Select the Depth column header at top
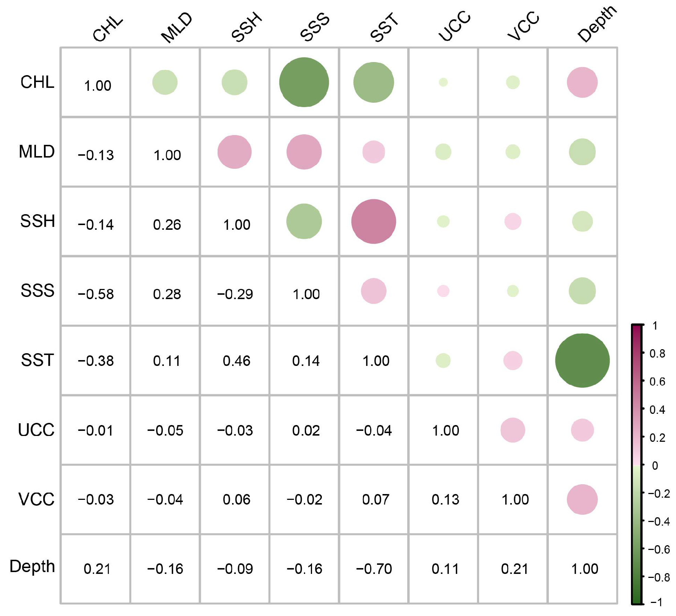This screenshot has height=616, width=676. [597, 24]
